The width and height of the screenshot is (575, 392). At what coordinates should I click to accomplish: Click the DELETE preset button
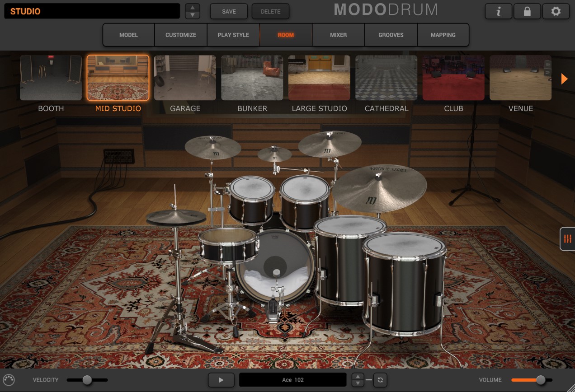tap(270, 11)
